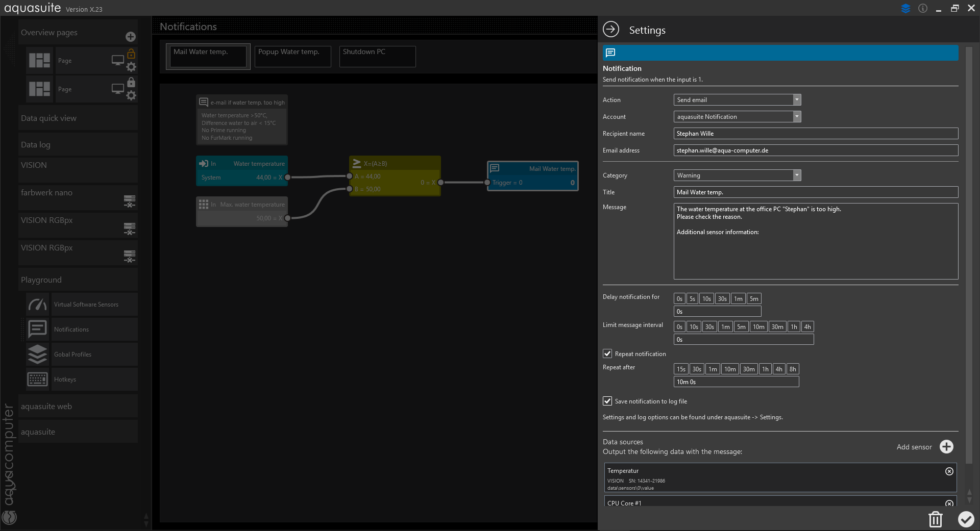The width and height of the screenshot is (980, 531).
Task: Click second Page layout thumbnail icon
Action: pos(39,89)
